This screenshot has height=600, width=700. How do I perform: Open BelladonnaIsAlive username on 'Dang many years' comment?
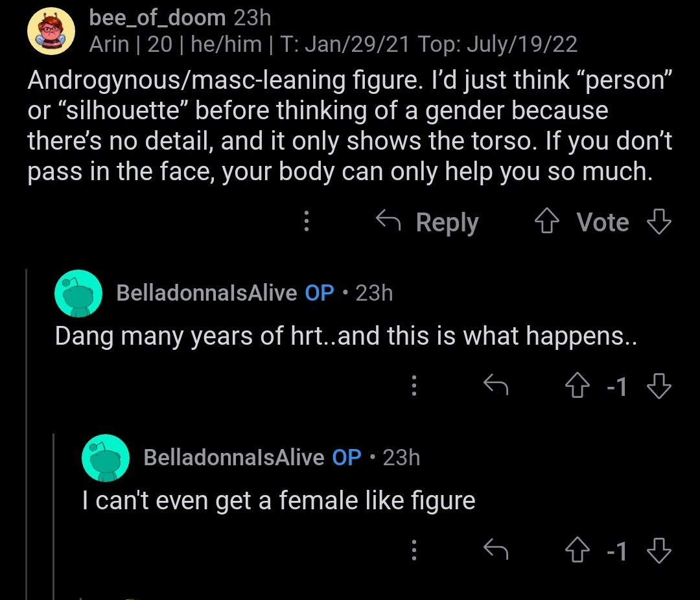207,294
